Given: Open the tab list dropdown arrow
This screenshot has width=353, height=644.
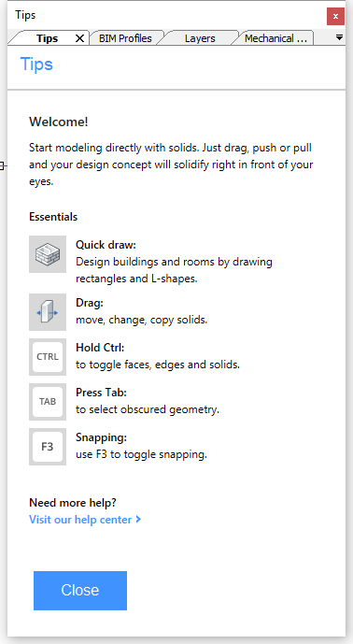Looking at the screenshot, I should pyautogui.click(x=339, y=37).
